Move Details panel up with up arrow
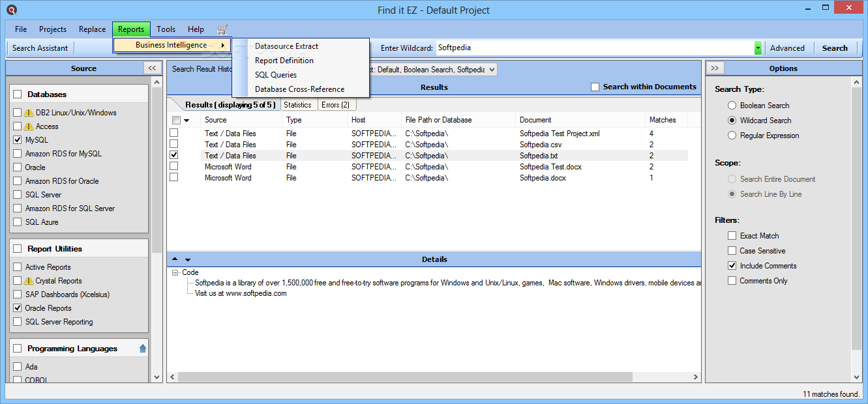The width and height of the screenshot is (868, 404). (x=175, y=259)
